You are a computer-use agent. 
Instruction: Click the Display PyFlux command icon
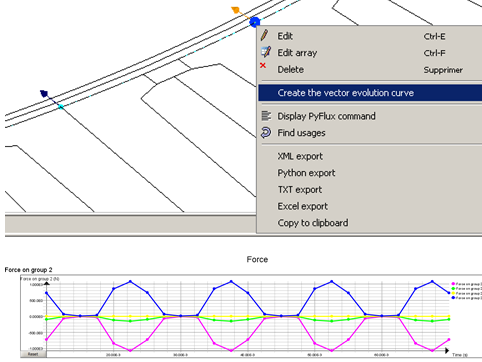(266, 116)
